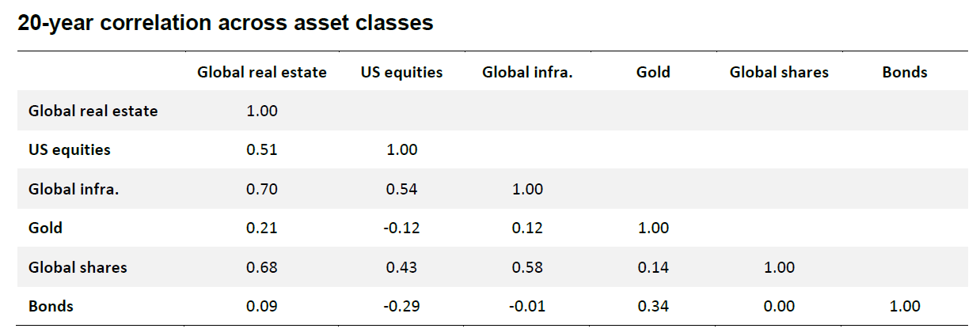This screenshot has width=980, height=336.
Task: Click the 'Bonds' column header
Action: pos(905,72)
